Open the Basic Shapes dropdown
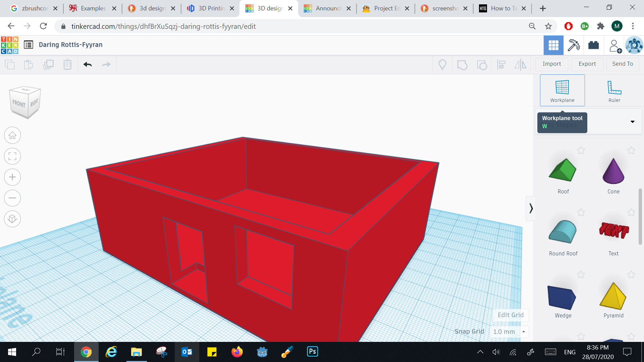 click(x=633, y=121)
